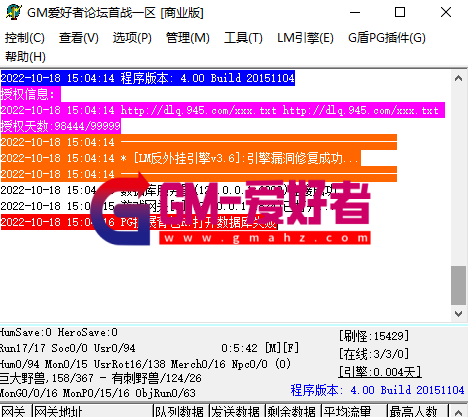
Task: Click the application icon in title bar
Action: click(14, 12)
